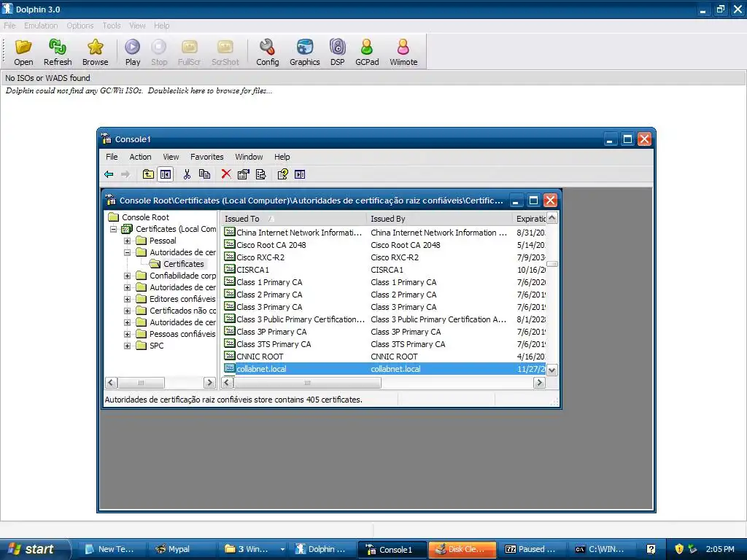Screen dimensions: 747x560
Task: Click the security shield tray icon
Action: coord(679,549)
